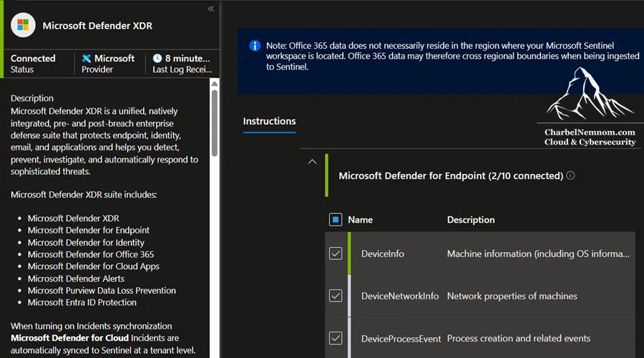This screenshot has height=358, width=644.
Task: Click the description pane scrollbar thumb
Action: (215, 123)
